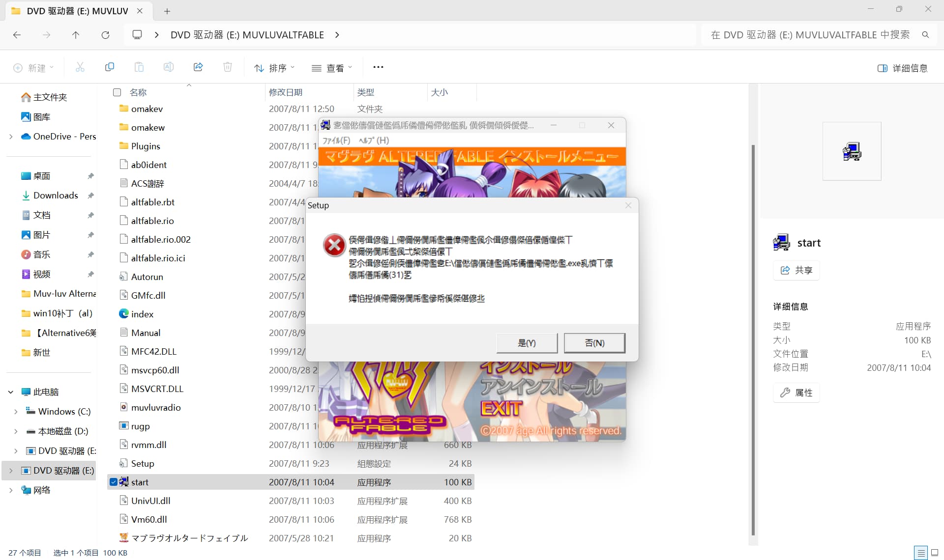Cut the selected file
The width and height of the screenshot is (944, 560).
tap(80, 67)
